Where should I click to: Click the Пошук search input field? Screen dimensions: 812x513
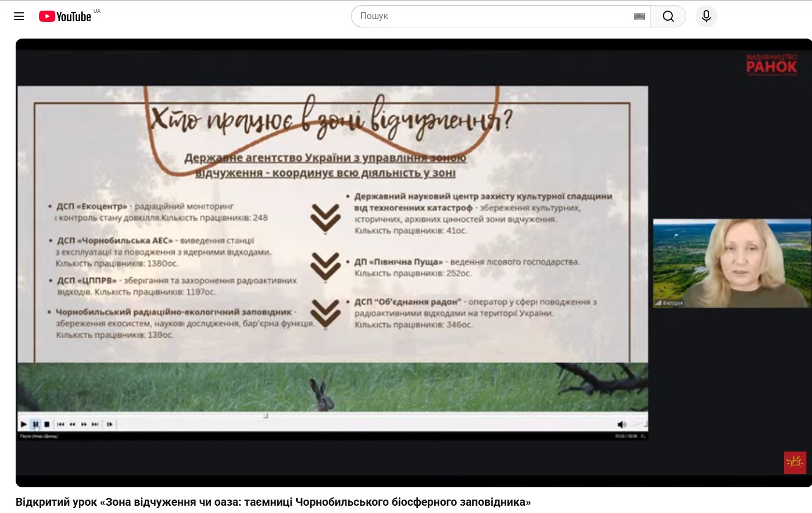(492, 16)
